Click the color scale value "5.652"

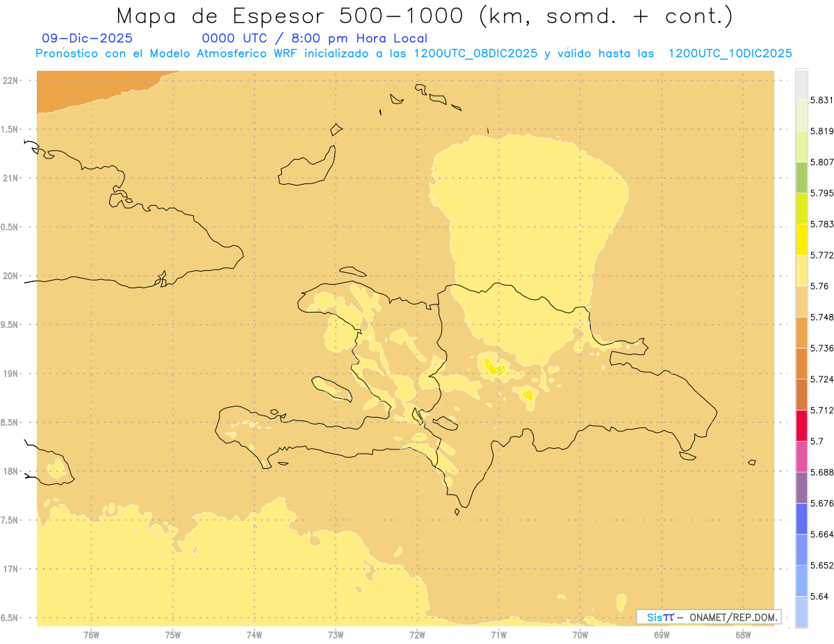[821, 565]
